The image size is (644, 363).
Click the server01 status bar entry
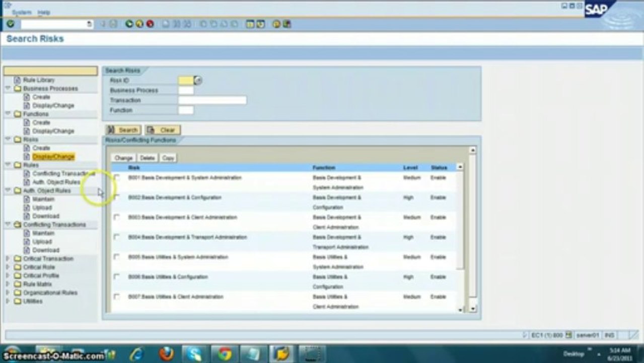588,335
